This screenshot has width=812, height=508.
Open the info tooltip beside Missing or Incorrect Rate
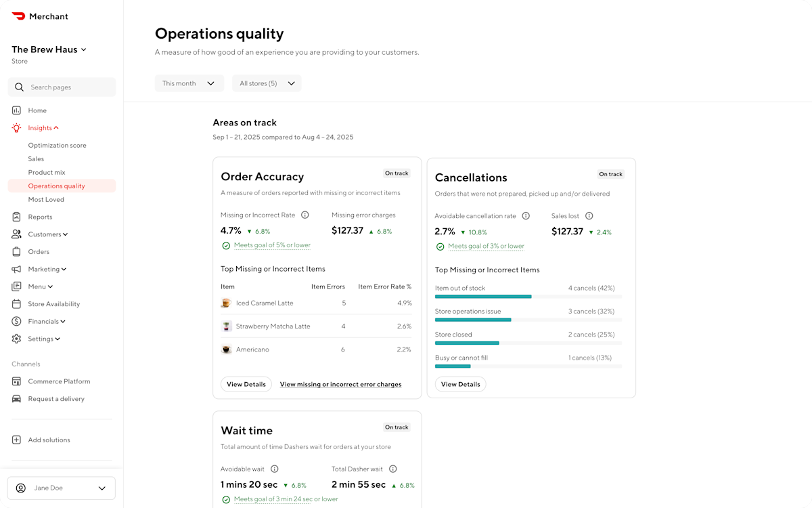pos(304,215)
